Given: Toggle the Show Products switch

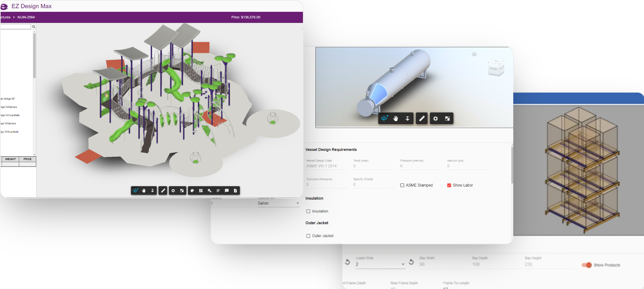Looking at the screenshot, I should [586, 265].
